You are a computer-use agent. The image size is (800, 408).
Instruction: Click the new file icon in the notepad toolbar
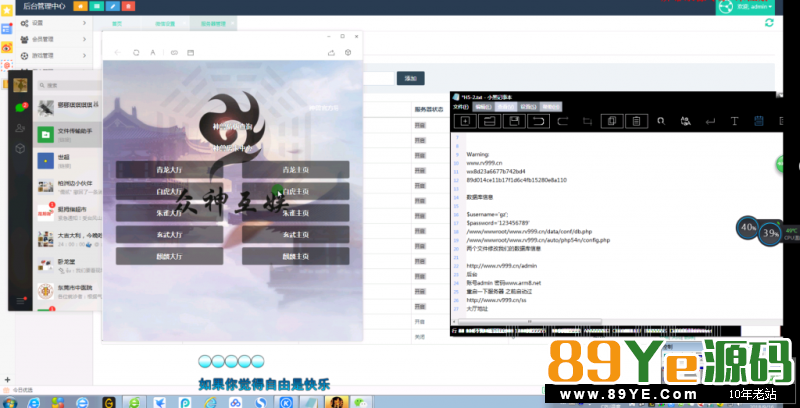pos(465,121)
